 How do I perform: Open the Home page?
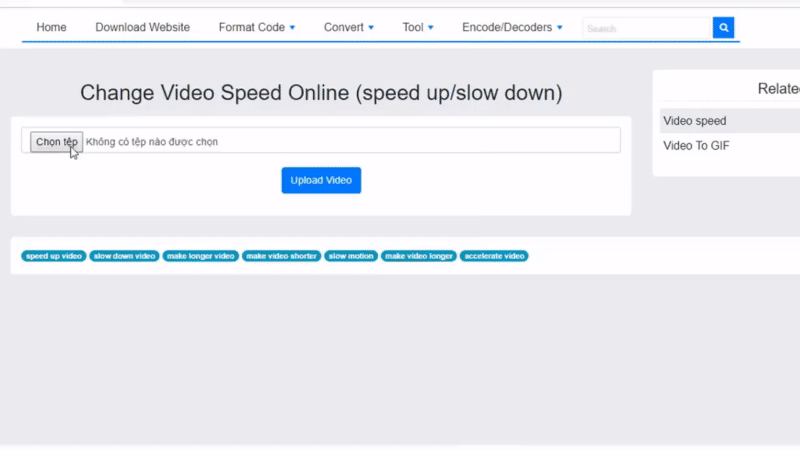[x=51, y=28]
